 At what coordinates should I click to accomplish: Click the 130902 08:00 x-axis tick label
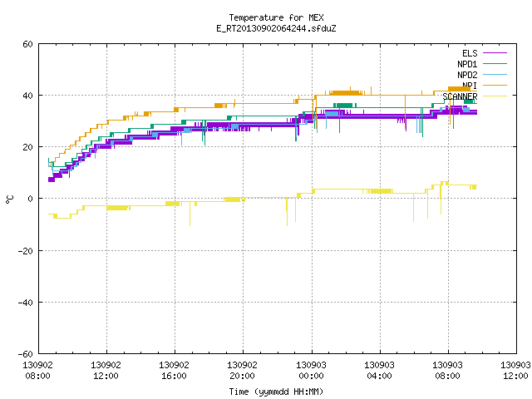click(x=37, y=371)
